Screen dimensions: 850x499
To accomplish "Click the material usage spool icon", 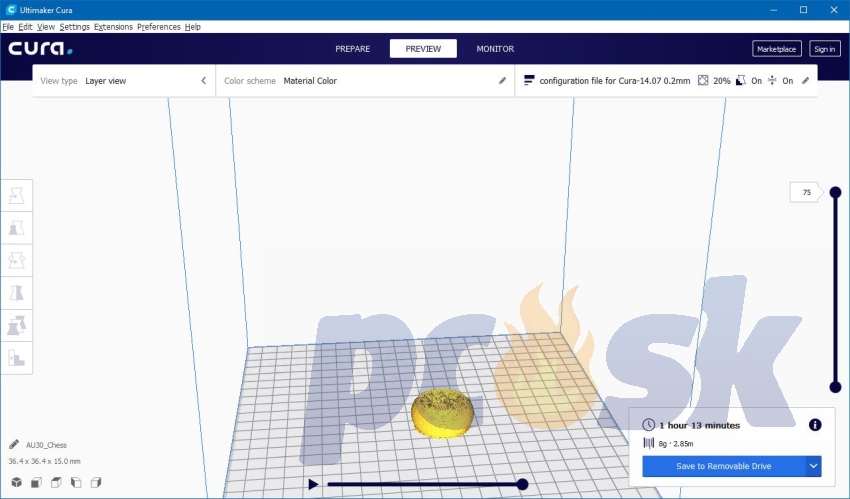I will pos(648,443).
